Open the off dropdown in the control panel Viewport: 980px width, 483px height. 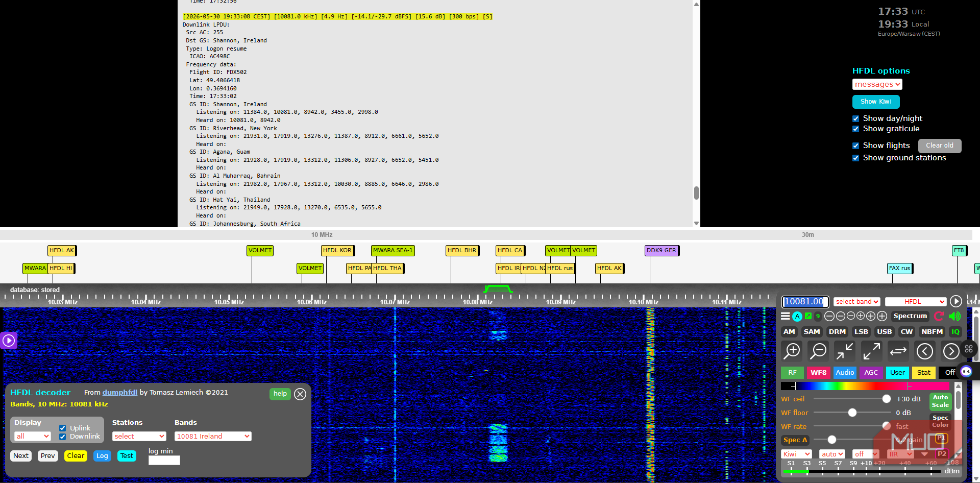point(866,454)
